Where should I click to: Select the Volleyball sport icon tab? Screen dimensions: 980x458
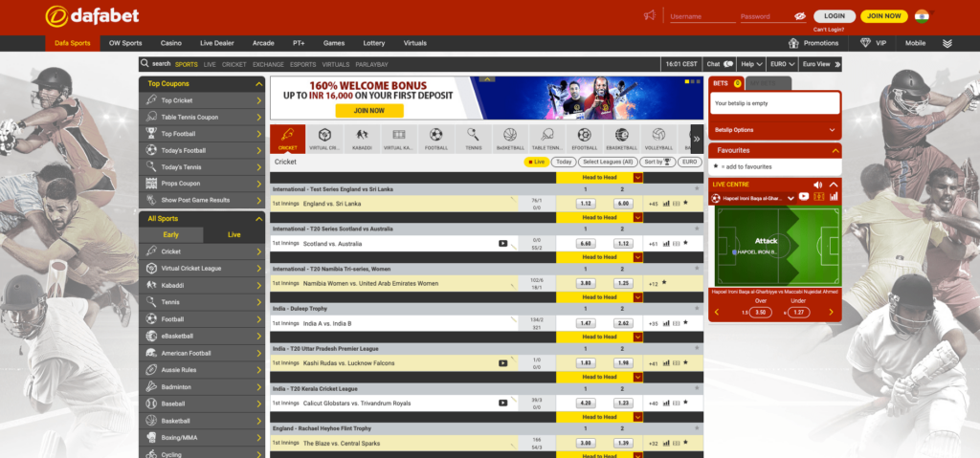point(658,139)
